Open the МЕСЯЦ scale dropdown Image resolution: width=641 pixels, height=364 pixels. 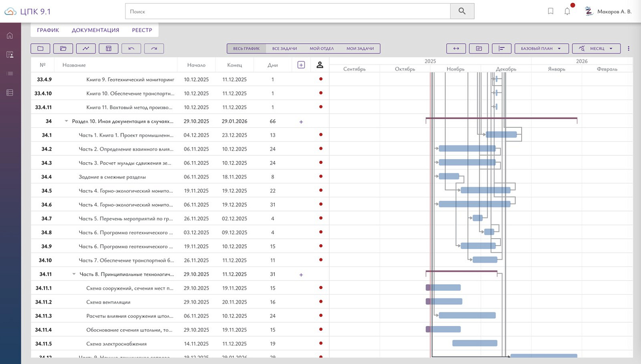pos(596,49)
